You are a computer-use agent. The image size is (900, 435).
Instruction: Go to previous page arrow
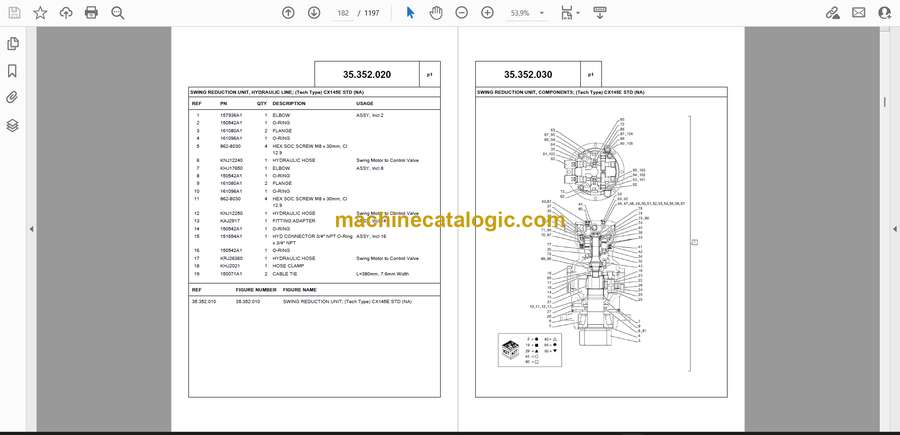(288, 13)
